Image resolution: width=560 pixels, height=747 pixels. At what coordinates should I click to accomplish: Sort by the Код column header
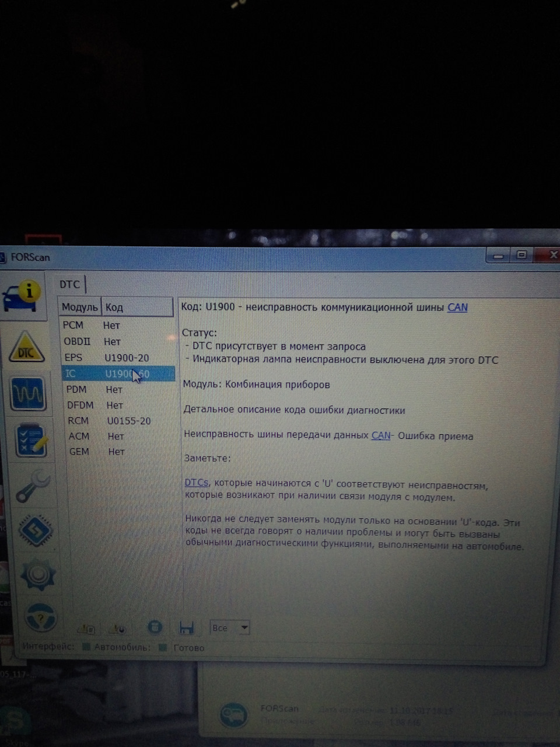[x=138, y=307]
